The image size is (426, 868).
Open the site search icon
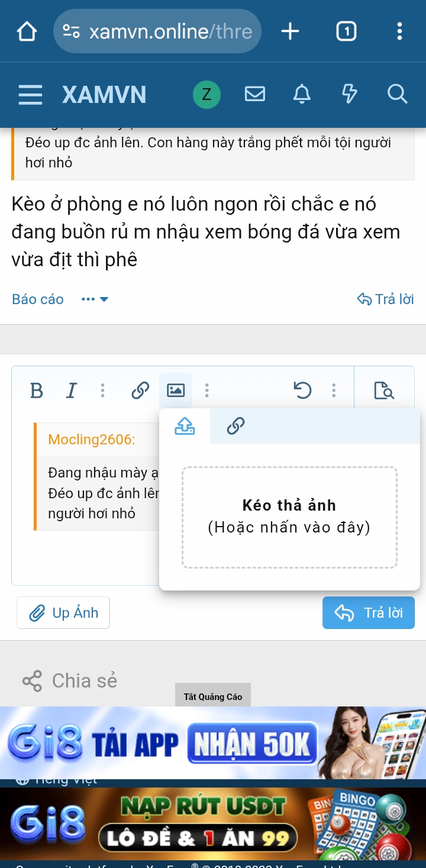pos(396,95)
